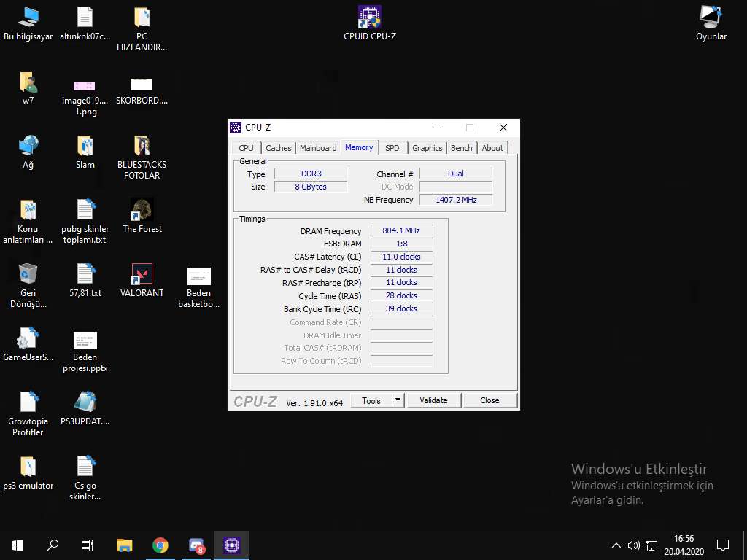Screen dimensions: 747x560
Task: Click the DRAM Frequency value field
Action: 401,230
